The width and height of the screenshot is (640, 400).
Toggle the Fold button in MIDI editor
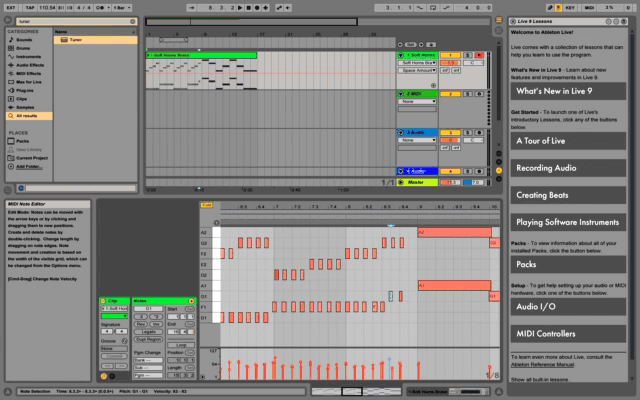207,205
